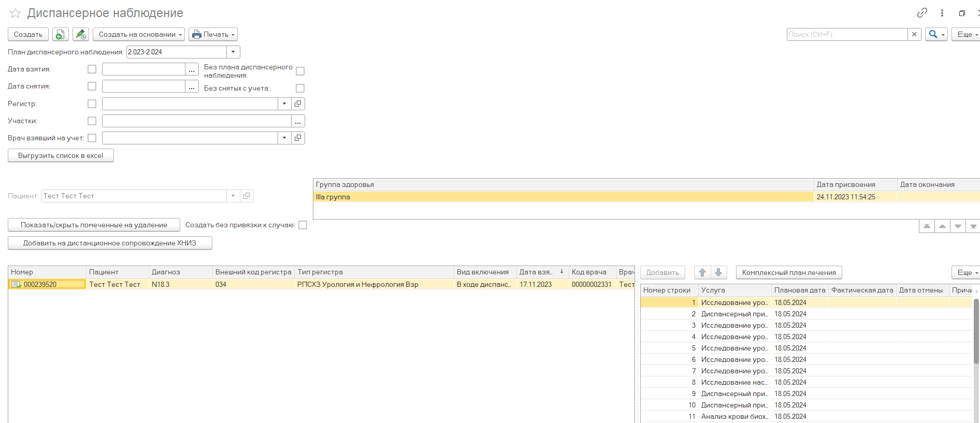The image size is (980, 423).
Task: Clear the search field with X icon
Action: coord(914,35)
